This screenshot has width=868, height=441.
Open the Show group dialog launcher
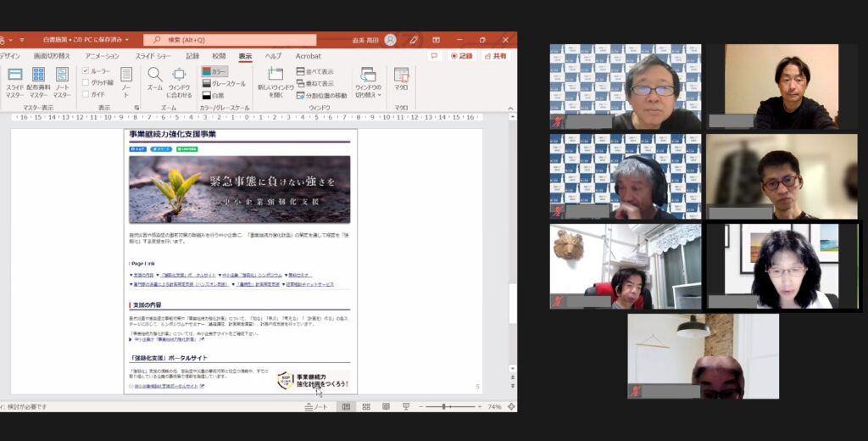coord(136,108)
